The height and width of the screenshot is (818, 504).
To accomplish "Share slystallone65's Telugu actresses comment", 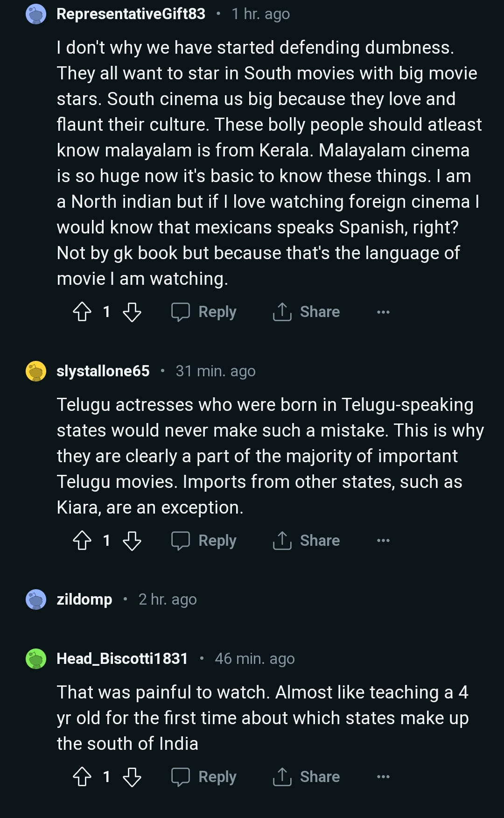I will tap(306, 541).
